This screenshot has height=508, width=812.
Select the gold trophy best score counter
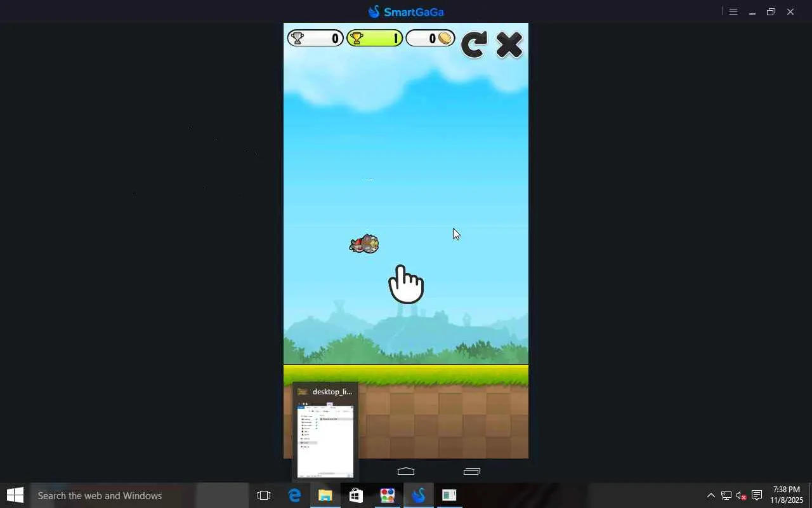[x=374, y=38]
